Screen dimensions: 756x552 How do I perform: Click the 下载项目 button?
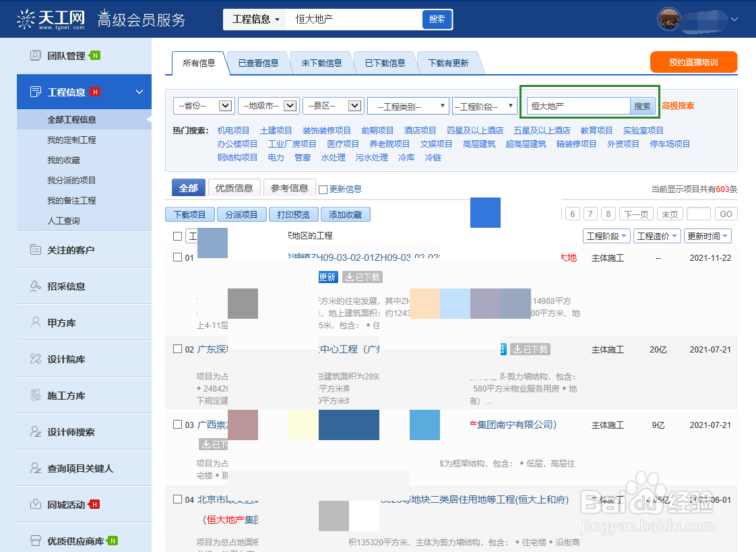(189, 214)
